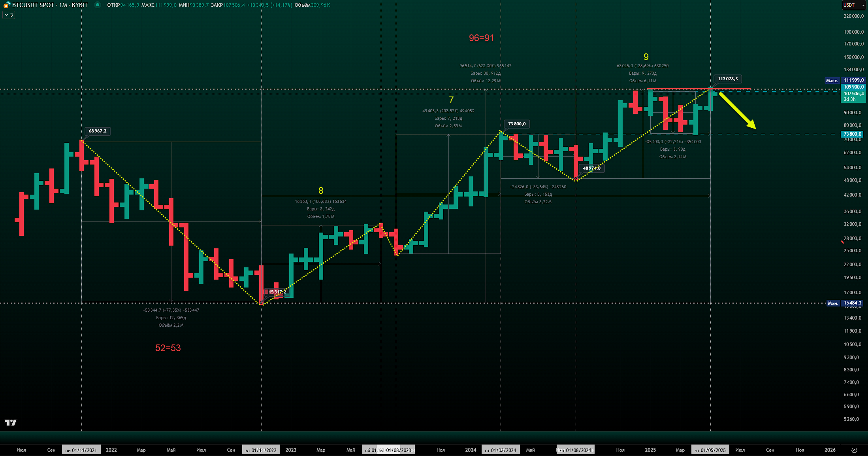
Task: Click the Bitcoin symbol logo icon
Action: point(6,5)
